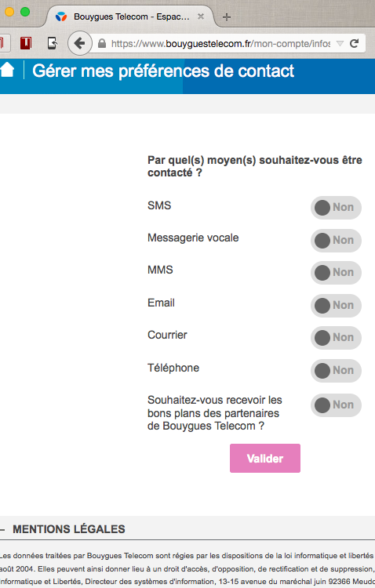Screen dimensions: 375x588
Task: Click the padlock security icon in address bar
Action: coord(102,43)
